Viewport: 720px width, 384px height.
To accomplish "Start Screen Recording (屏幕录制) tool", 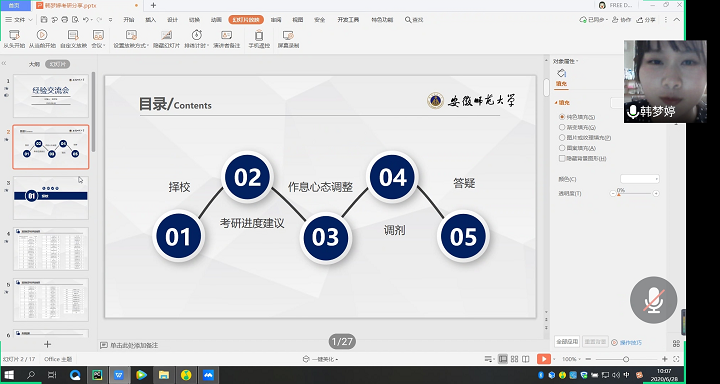I will [x=288, y=39].
